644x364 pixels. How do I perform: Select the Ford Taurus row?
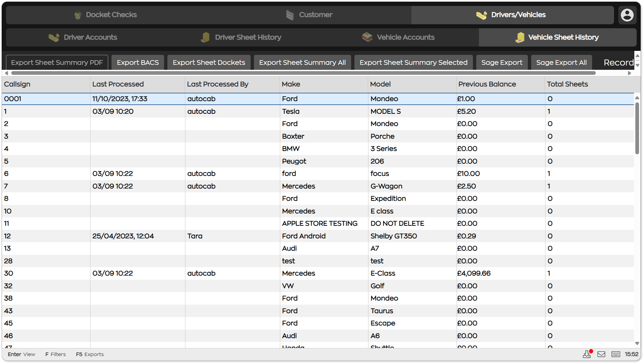[318, 311]
